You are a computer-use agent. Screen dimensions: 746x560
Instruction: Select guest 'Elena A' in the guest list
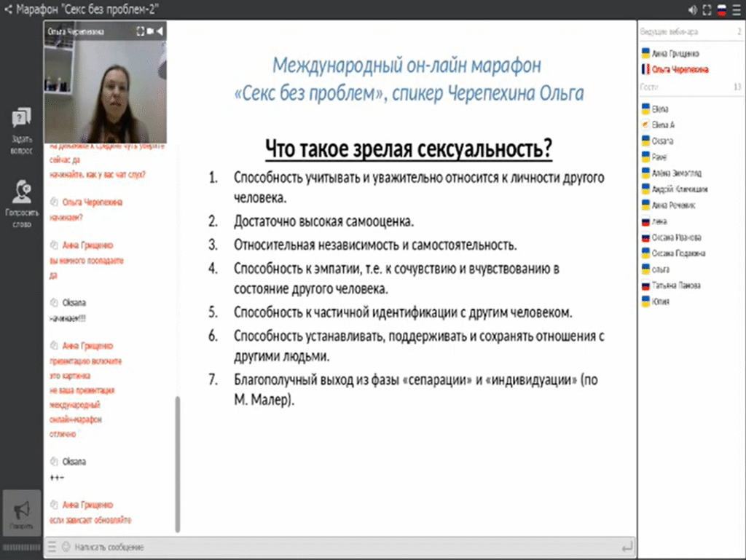tap(663, 125)
